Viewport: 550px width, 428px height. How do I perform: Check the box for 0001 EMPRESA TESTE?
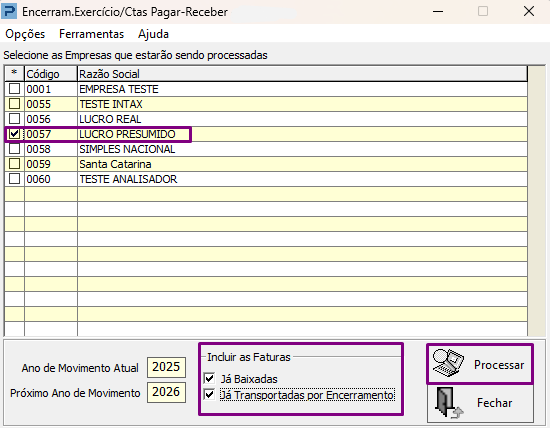click(14, 88)
